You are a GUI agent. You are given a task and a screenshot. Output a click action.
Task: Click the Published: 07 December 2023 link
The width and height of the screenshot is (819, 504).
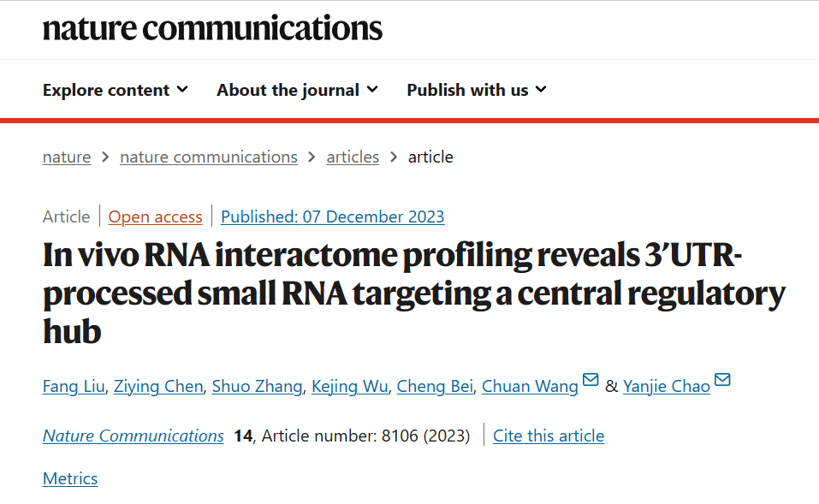point(333,216)
